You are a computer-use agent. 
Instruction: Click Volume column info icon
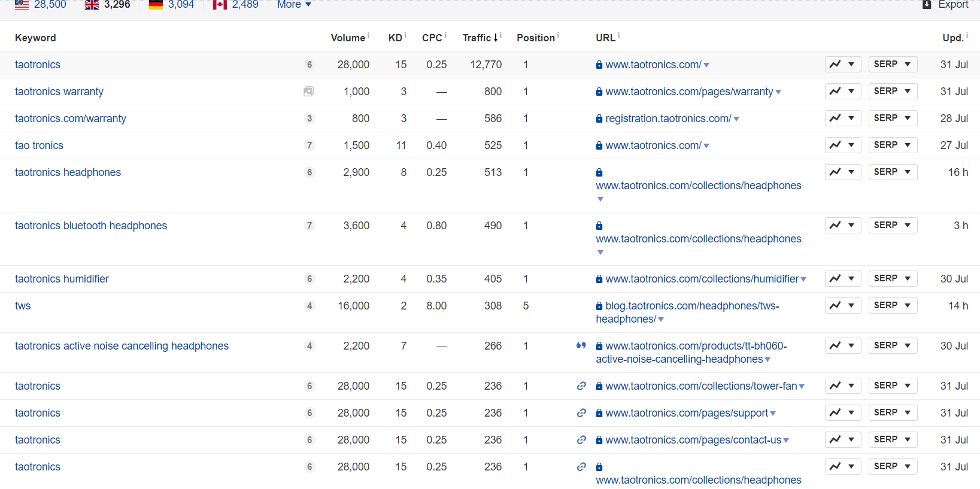(x=368, y=35)
